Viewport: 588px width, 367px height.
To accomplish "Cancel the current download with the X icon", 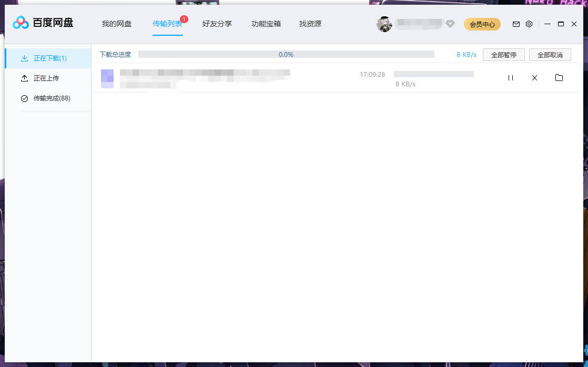I will [x=534, y=77].
